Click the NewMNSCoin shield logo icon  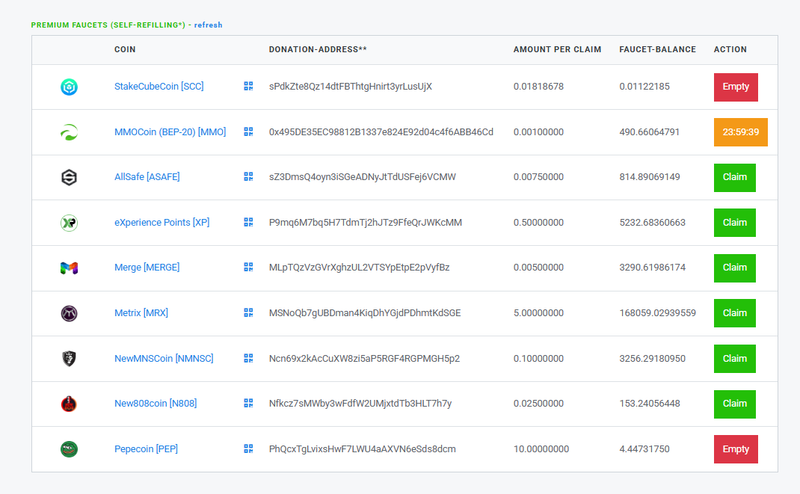[x=69, y=358]
